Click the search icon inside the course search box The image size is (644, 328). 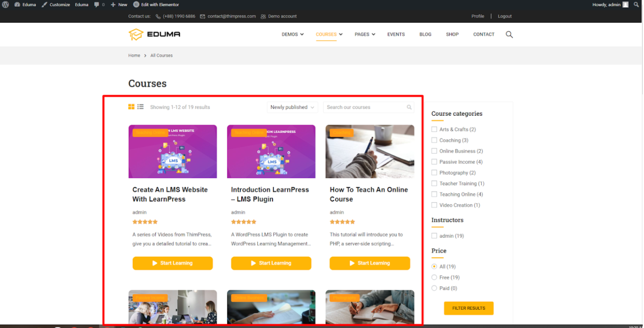409,107
